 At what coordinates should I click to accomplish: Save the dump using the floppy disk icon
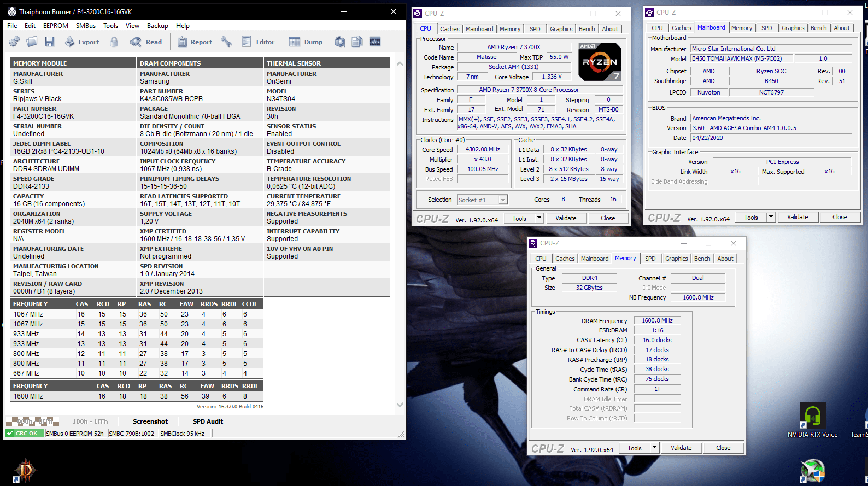(x=50, y=42)
